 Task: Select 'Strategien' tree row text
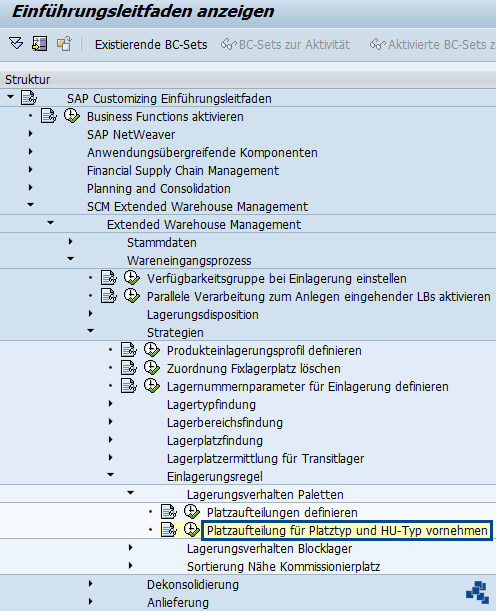coord(175,333)
